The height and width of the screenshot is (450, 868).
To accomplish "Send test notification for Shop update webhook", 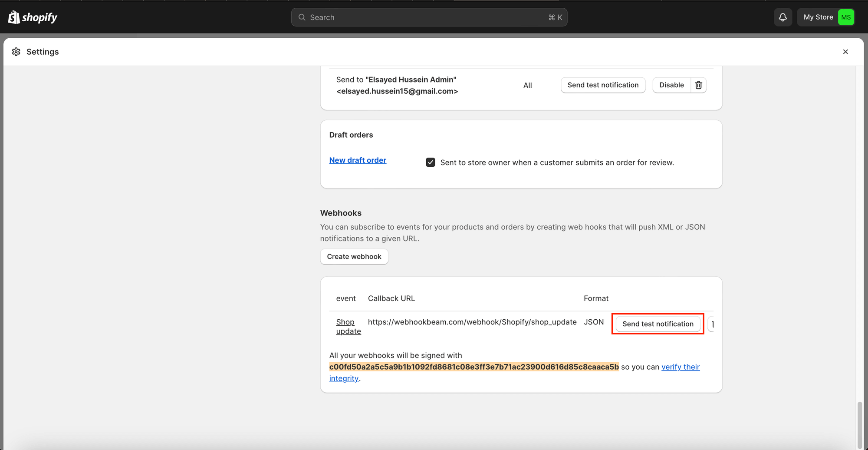I will tap(658, 324).
